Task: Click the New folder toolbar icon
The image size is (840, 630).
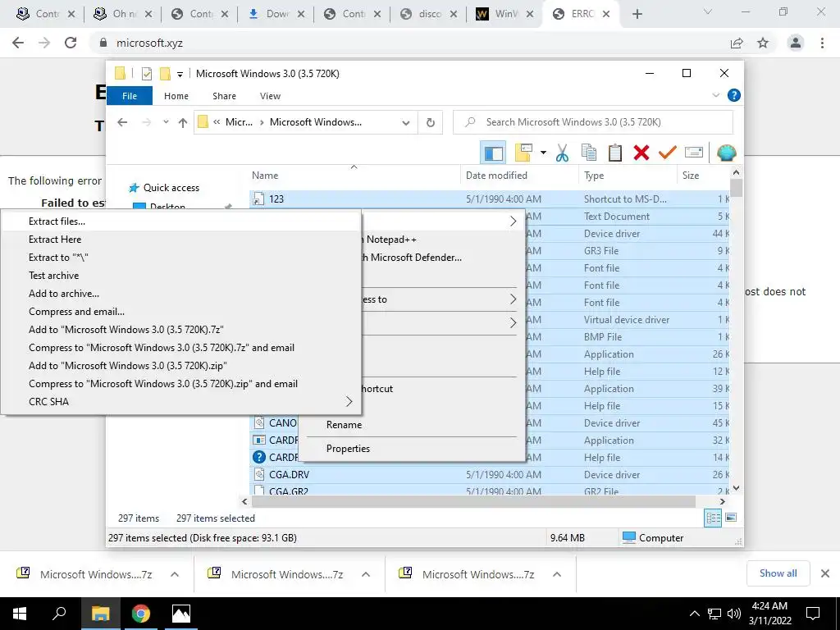Action: point(523,153)
